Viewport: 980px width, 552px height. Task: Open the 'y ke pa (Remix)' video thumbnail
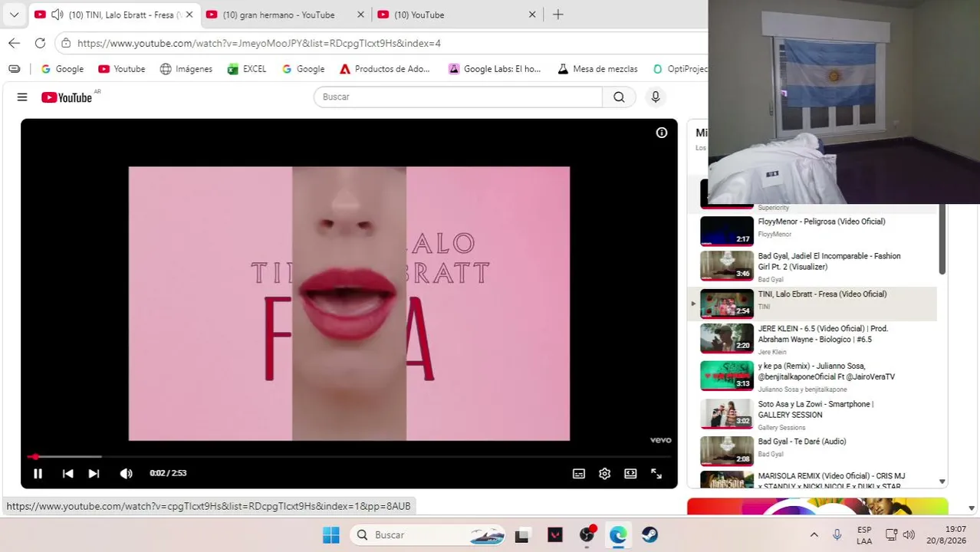click(x=727, y=376)
